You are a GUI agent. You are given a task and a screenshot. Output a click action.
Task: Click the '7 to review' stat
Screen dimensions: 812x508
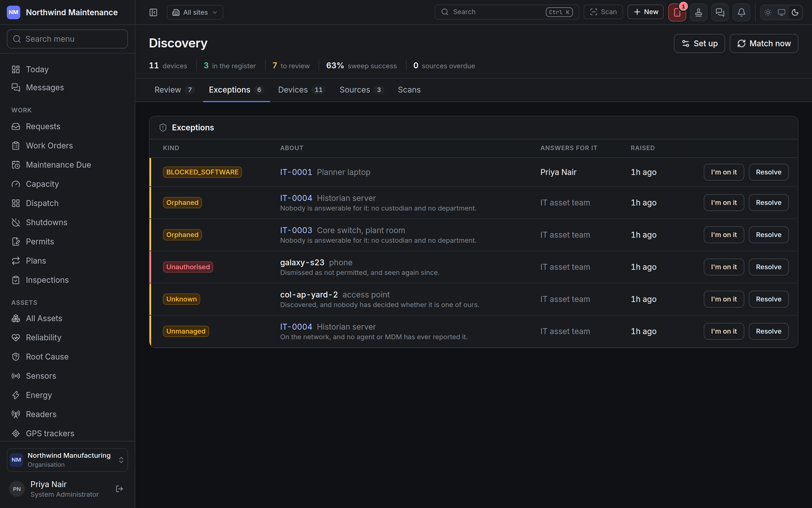pyautogui.click(x=291, y=65)
